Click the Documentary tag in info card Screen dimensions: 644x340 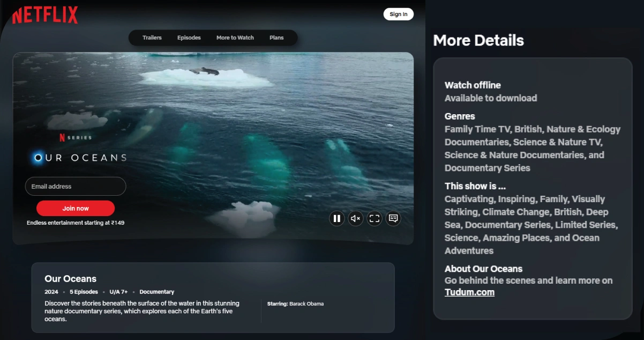156,292
